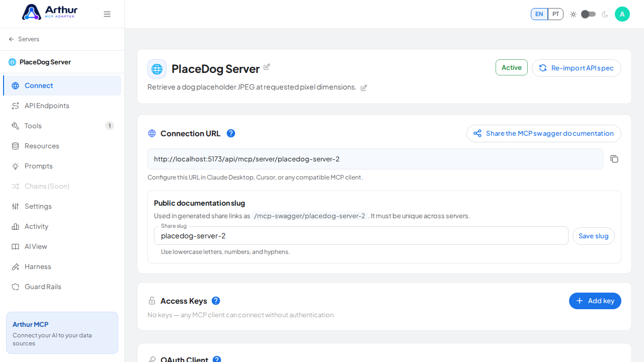
Task: Click the Resources database icon
Action: pos(16,146)
